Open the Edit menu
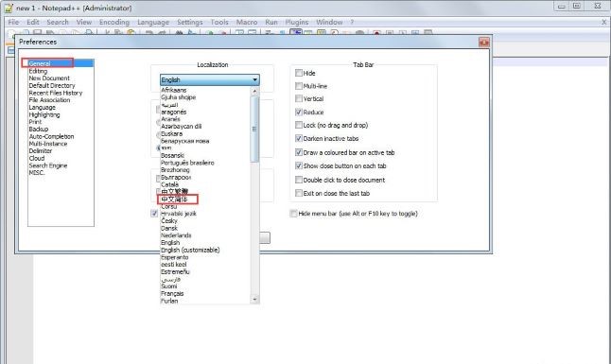The width and height of the screenshot is (611, 364). tap(33, 22)
